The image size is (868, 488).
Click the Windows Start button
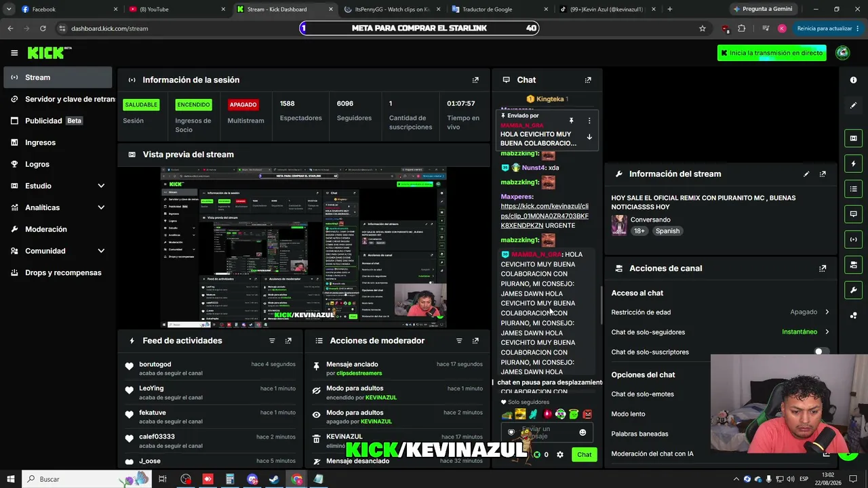(x=11, y=479)
